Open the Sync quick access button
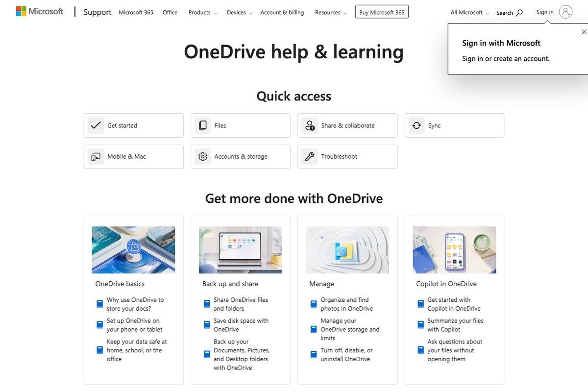Image resolution: width=588 pixels, height=392 pixels. click(454, 125)
